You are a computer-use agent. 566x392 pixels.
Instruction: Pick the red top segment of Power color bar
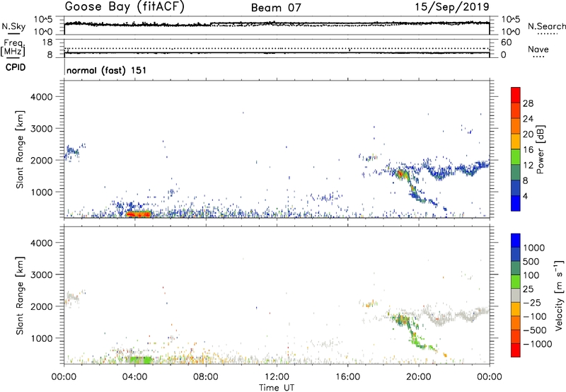[x=516, y=96]
